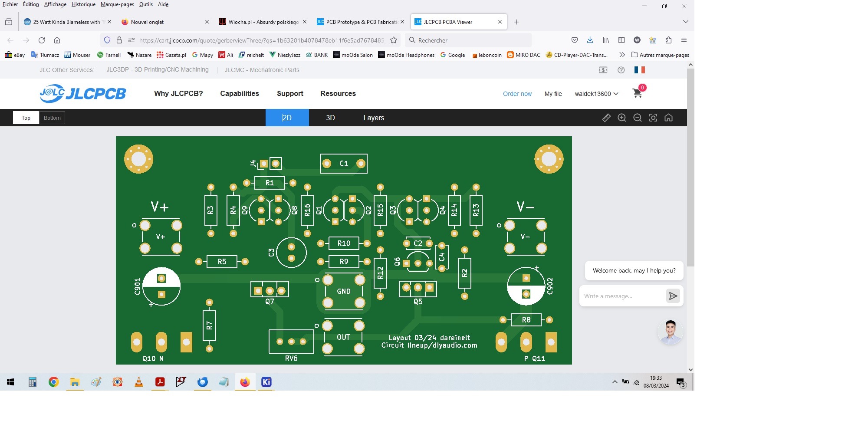
Task: Select the 3D view tab
Action: point(330,118)
